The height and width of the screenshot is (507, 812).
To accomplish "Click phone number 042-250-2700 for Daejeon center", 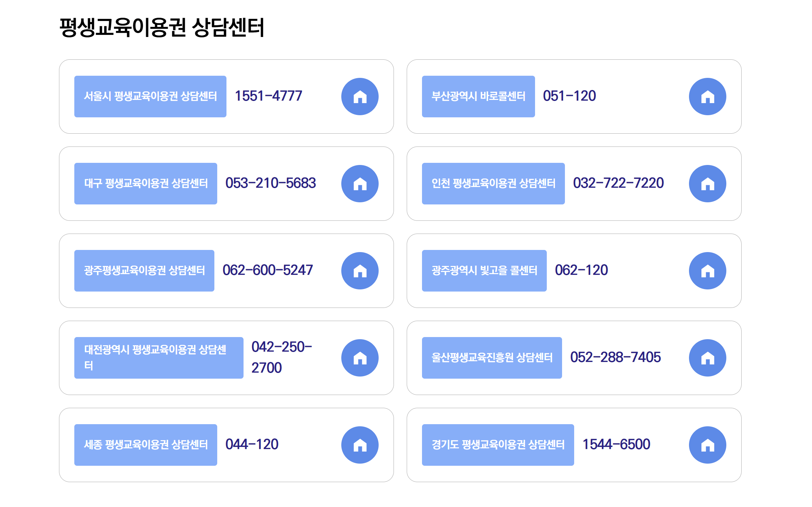I will click(281, 358).
